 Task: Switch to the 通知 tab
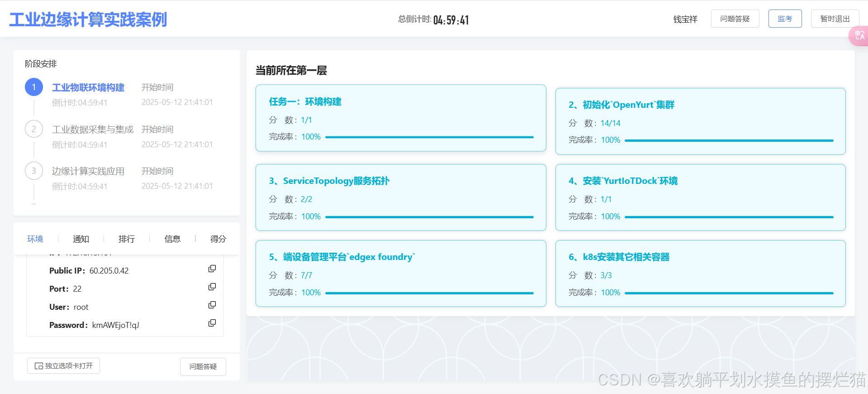[x=81, y=239]
